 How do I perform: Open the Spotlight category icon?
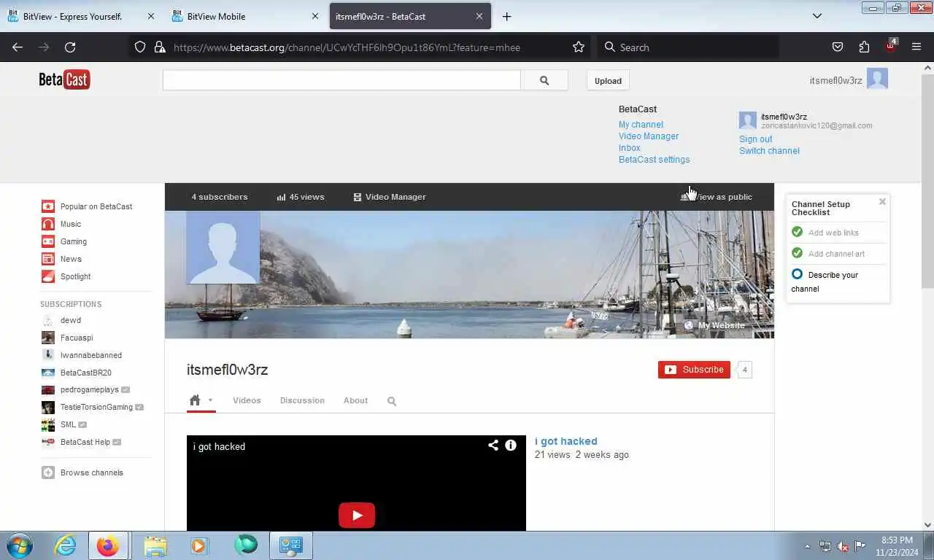(48, 276)
